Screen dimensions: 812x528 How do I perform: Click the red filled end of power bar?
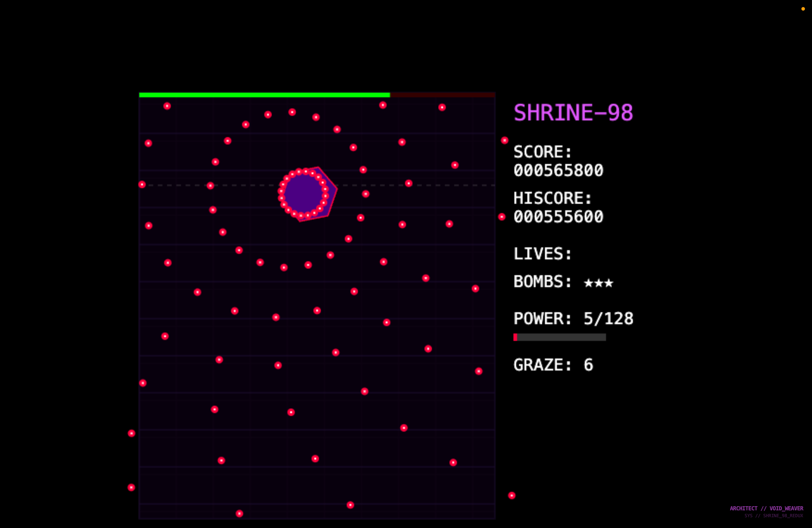point(515,337)
